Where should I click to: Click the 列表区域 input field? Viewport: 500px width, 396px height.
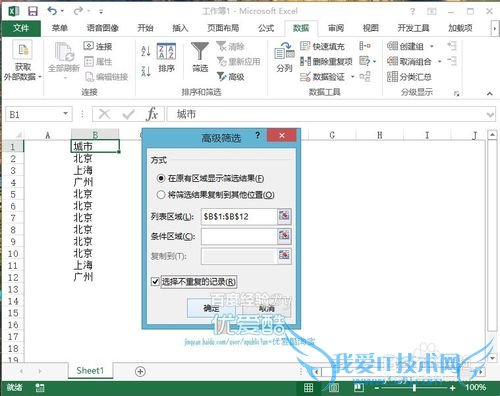tap(239, 216)
